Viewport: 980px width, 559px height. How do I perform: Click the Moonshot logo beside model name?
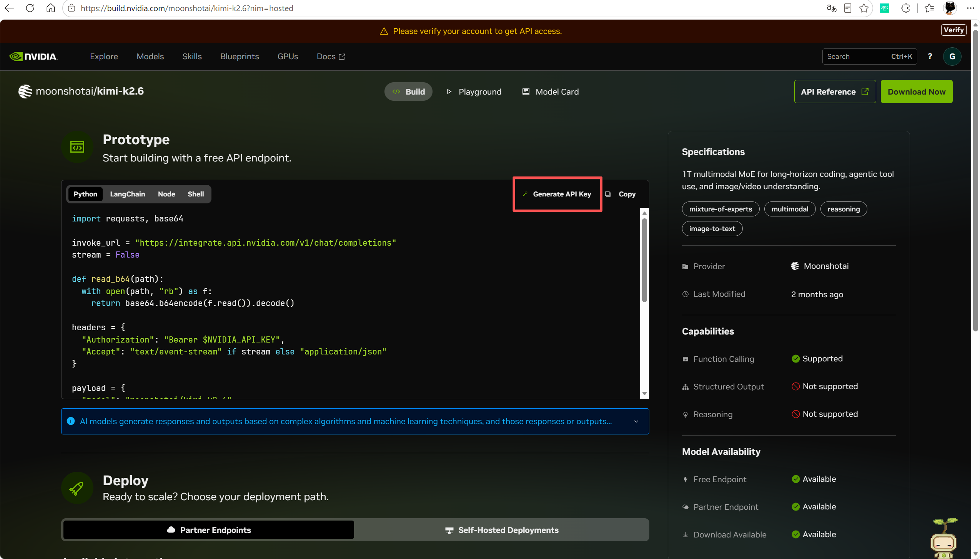click(25, 92)
